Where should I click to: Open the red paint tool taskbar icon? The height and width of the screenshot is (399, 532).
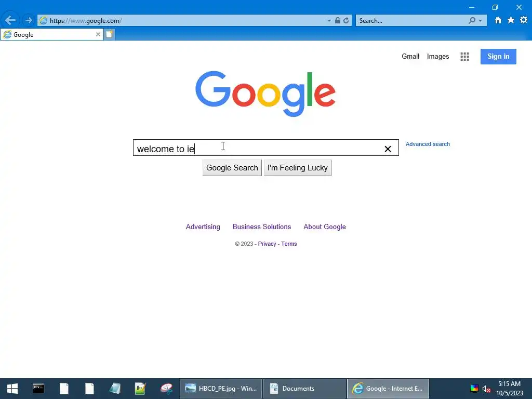coord(166,389)
